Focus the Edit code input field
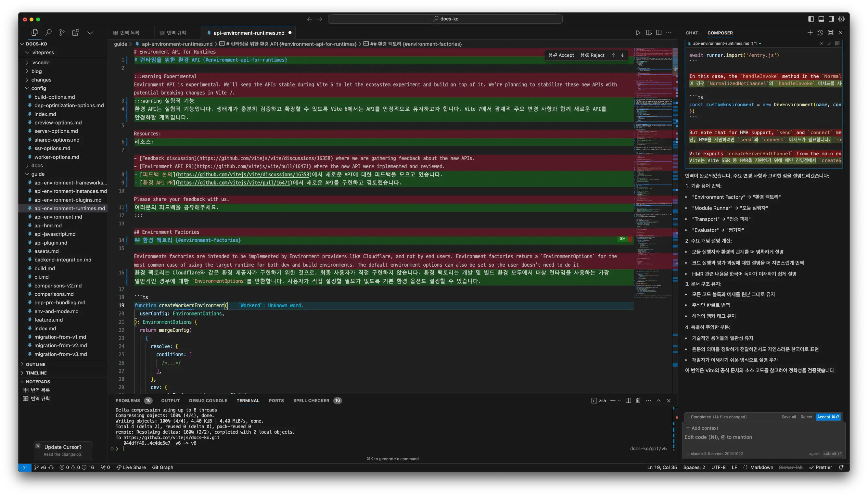868x496 pixels. click(763, 437)
